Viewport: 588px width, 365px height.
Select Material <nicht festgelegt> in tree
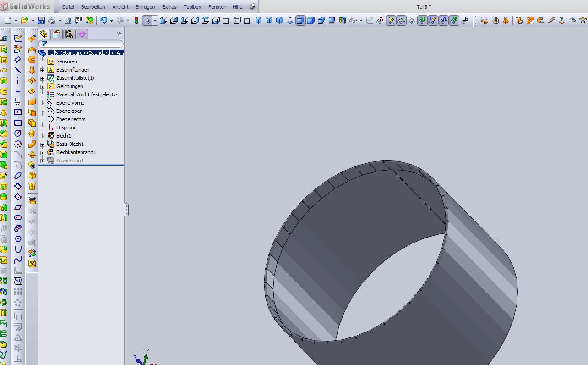coord(86,94)
